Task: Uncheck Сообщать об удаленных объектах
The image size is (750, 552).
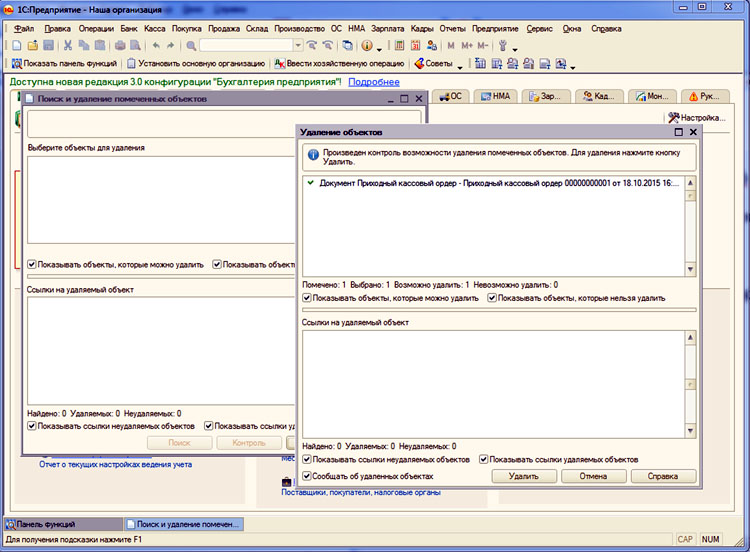Action: [x=307, y=476]
